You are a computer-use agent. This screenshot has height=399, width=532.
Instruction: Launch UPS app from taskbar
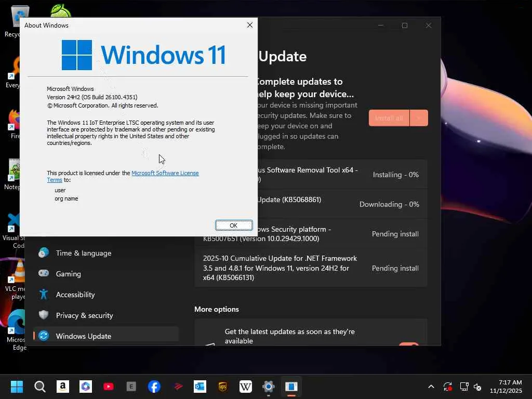223,387
